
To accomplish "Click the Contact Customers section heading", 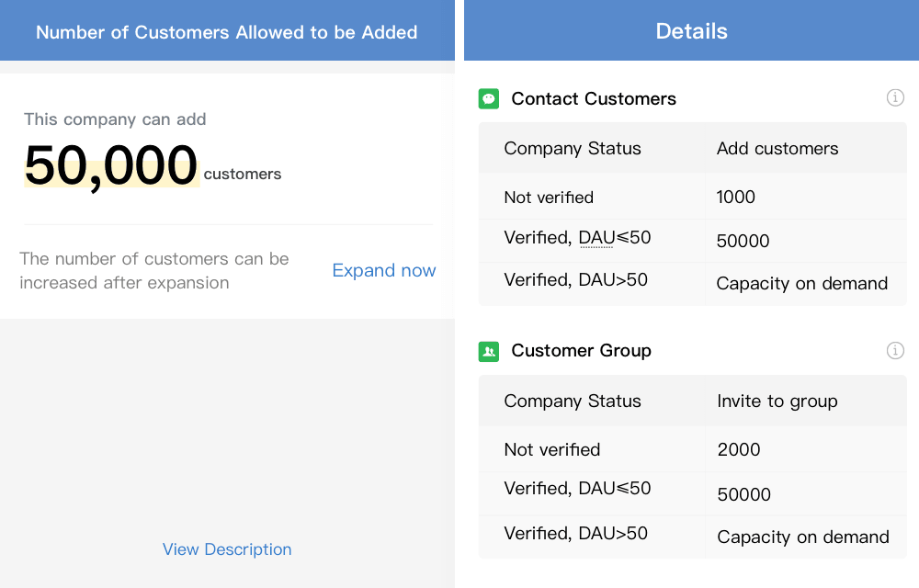I will point(594,98).
